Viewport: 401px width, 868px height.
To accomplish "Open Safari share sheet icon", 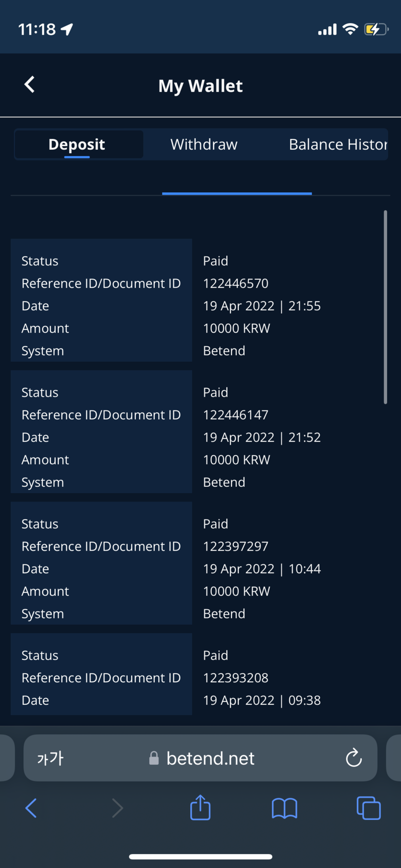I will pos(200,807).
